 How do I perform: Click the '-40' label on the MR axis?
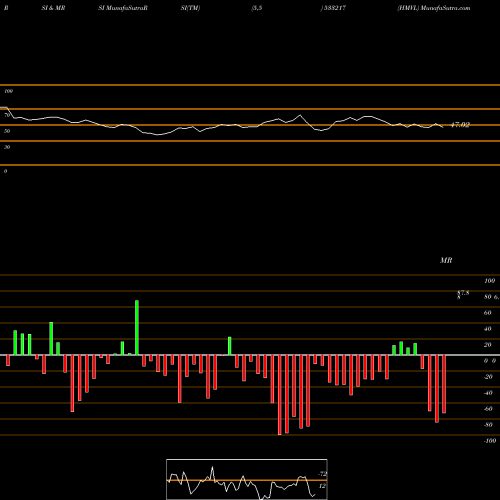pos(488,393)
